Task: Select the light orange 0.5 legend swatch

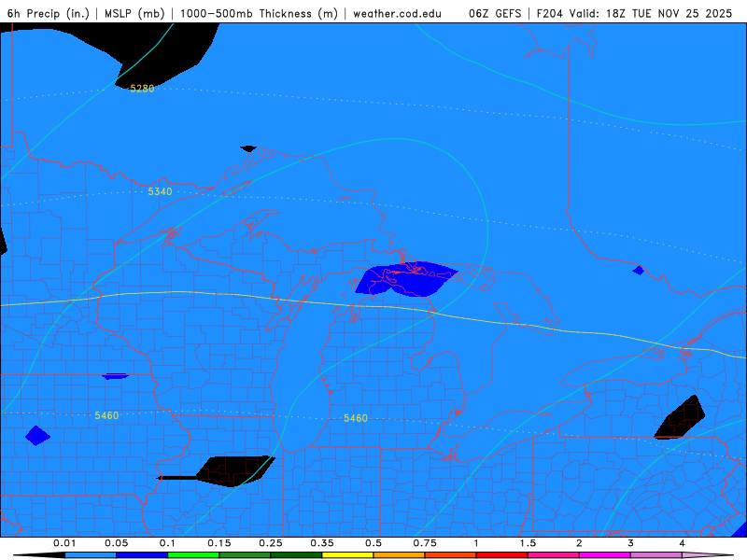Action: pos(400,555)
